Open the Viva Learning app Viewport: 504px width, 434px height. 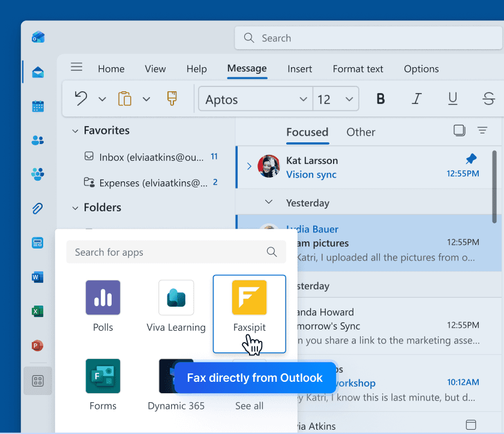(176, 306)
